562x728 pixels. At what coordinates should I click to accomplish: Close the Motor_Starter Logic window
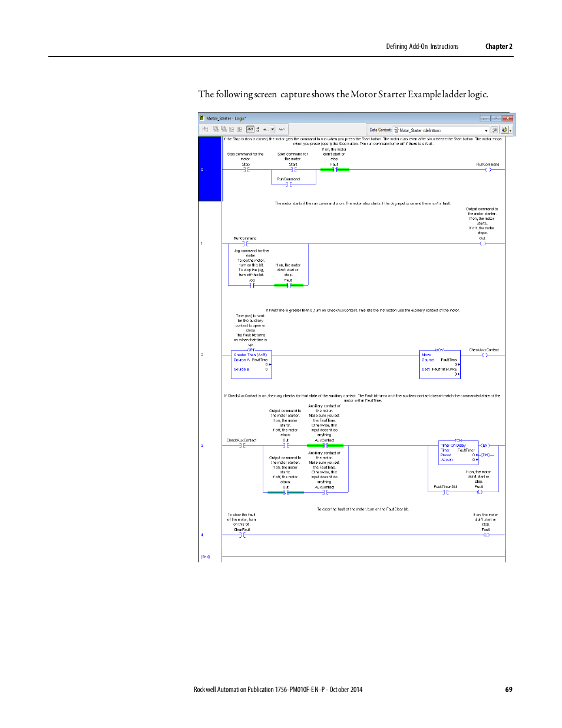508,118
